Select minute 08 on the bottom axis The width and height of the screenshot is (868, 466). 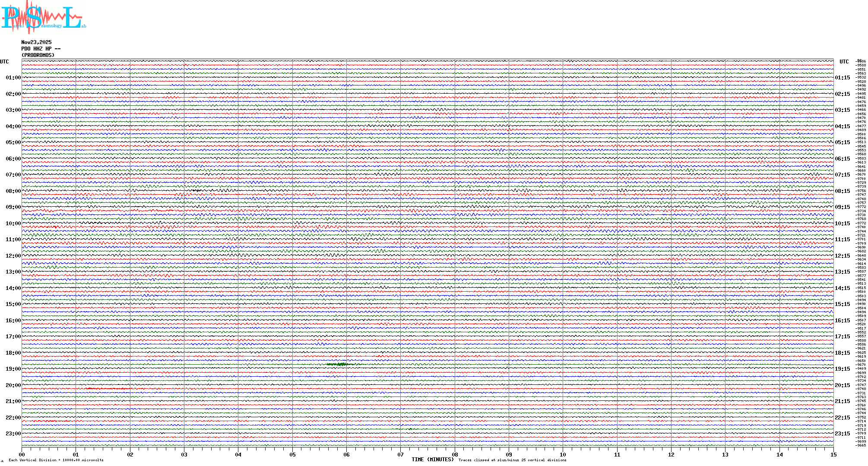coord(455,454)
